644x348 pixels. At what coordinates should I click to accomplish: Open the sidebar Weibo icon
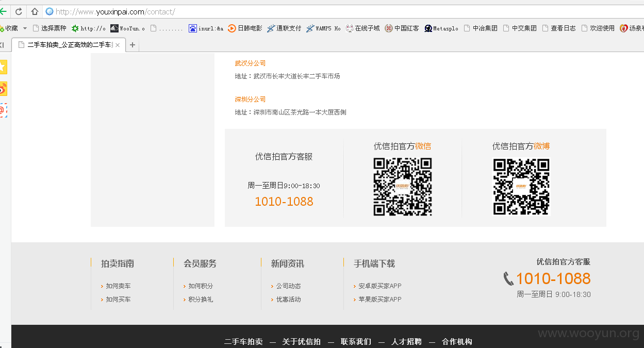click(x=3, y=89)
